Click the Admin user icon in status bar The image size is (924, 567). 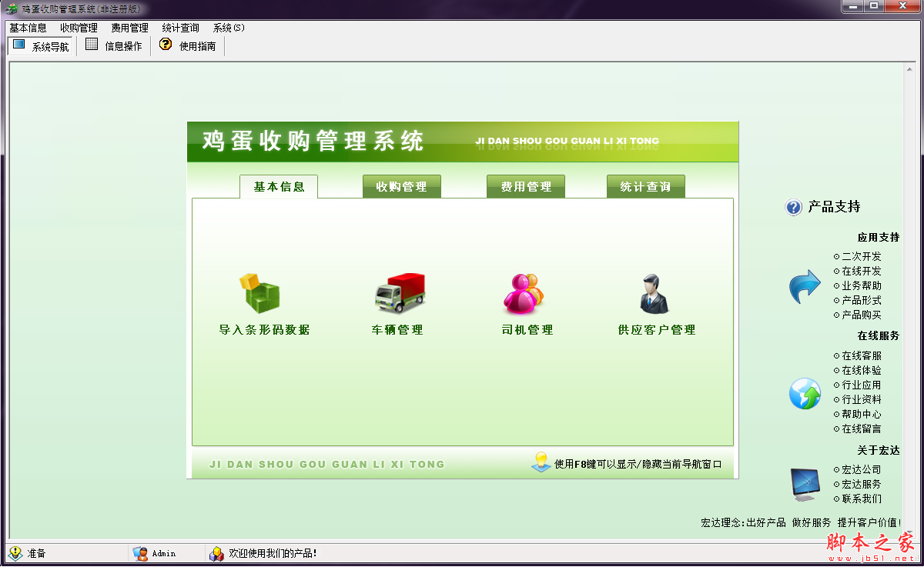tap(140, 553)
